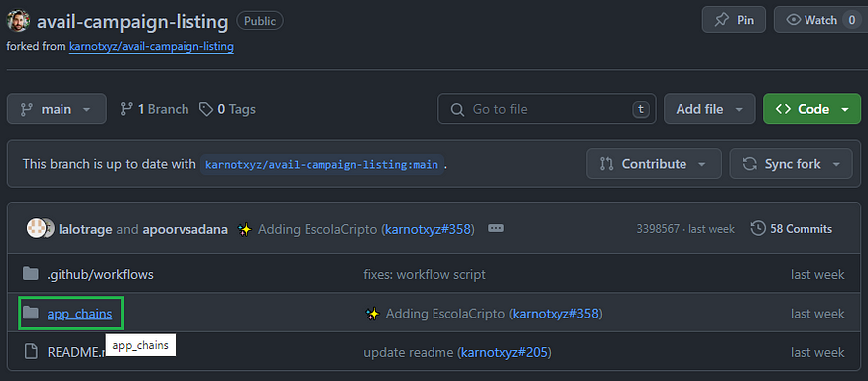Image resolution: width=868 pixels, height=381 pixels.
Task: Open forked-from karnotxyz/avail-campaign-listing link
Action: coord(152,47)
